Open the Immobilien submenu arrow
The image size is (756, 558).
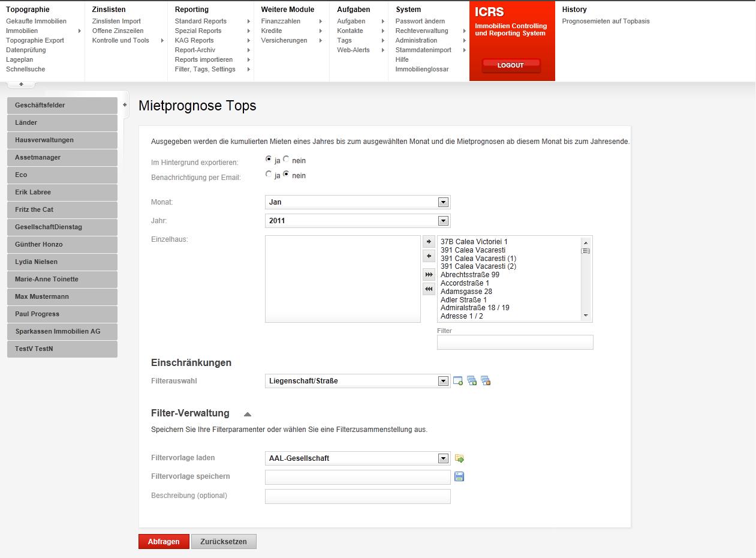80,31
